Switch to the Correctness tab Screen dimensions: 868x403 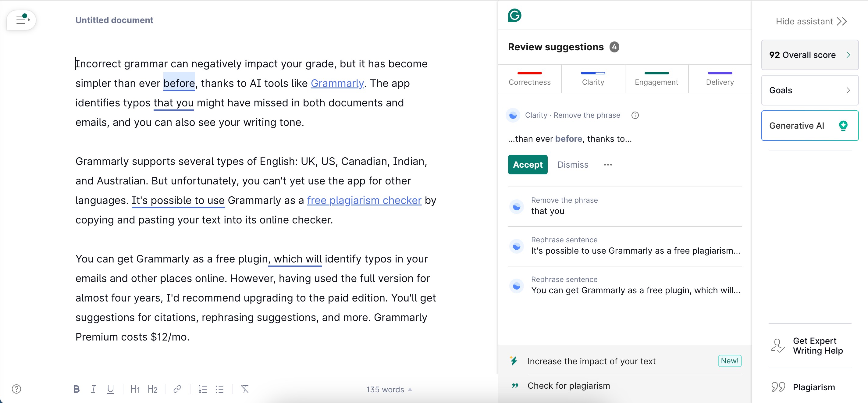pos(529,79)
